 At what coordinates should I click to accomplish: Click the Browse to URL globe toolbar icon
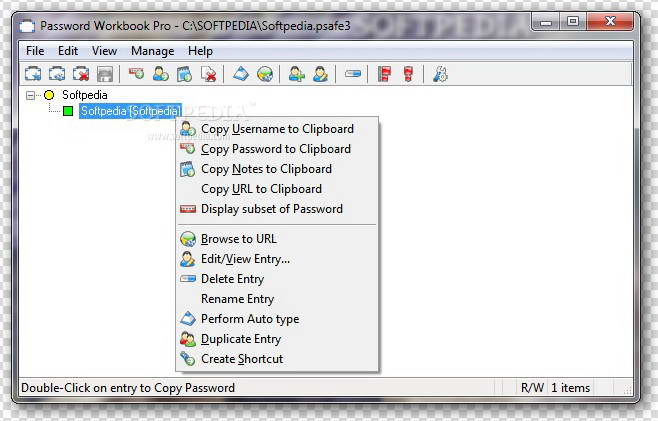(x=265, y=74)
